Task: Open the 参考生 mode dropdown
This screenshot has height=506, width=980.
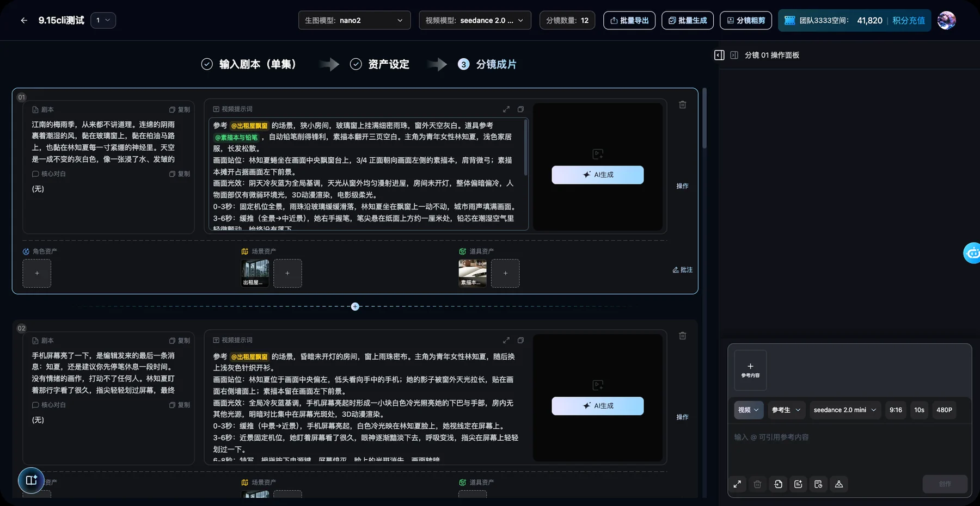Action: point(786,410)
